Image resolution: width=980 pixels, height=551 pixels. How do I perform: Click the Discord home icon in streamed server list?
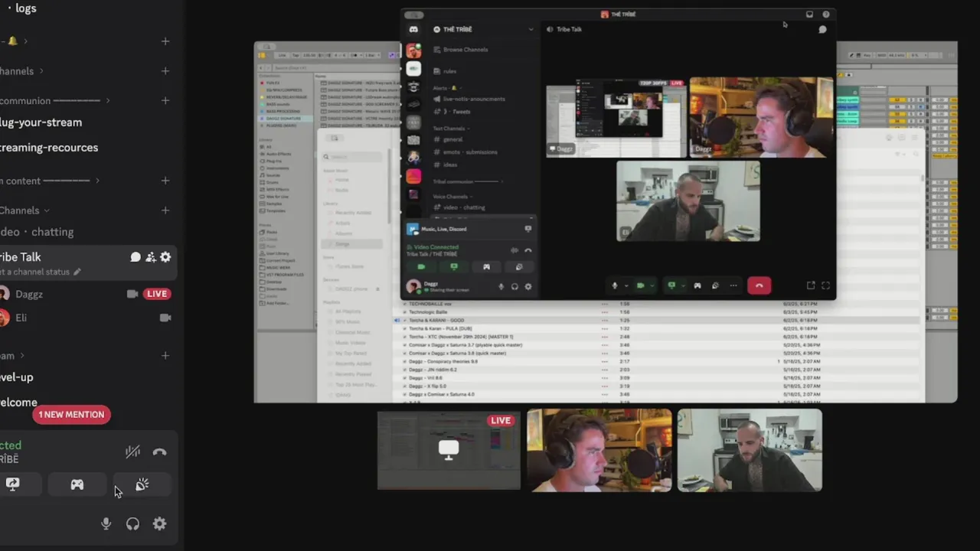[413, 29]
